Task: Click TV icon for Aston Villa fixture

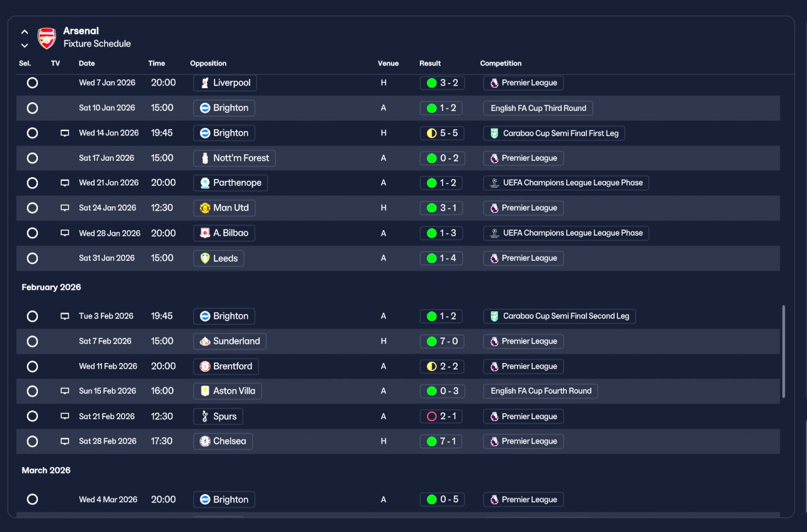Action: [64, 391]
